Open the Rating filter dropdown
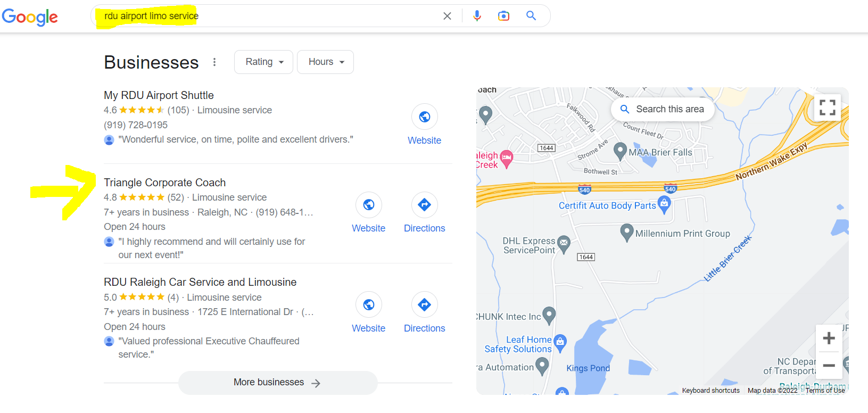Viewport: 868px width, 413px height. pos(263,62)
